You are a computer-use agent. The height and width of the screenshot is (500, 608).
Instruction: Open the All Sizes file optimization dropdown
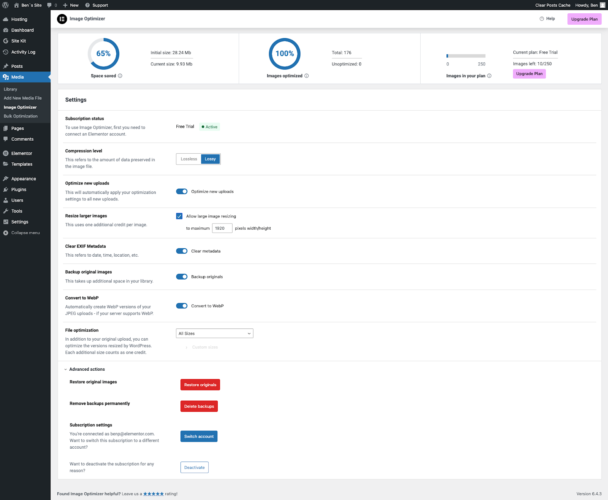[214, 333]
